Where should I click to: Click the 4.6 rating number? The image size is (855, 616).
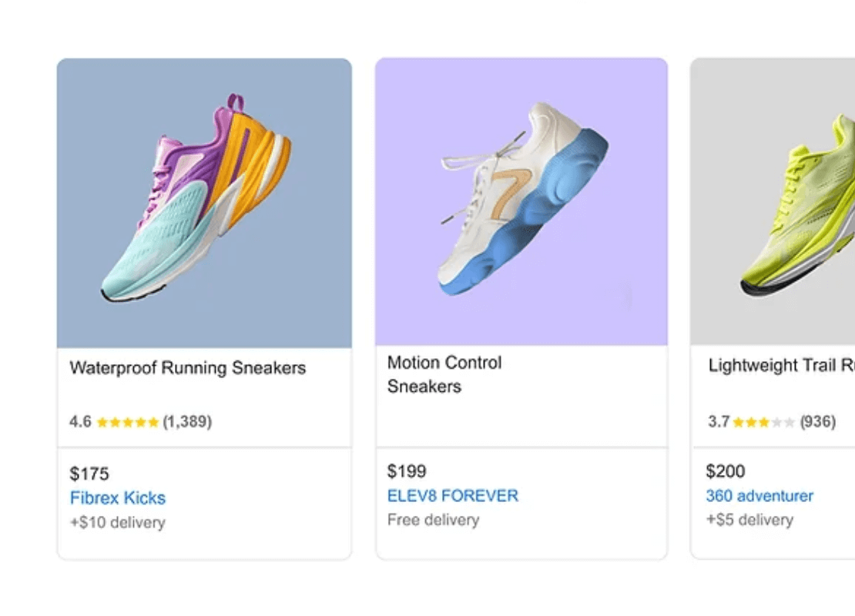coord(80,422)
